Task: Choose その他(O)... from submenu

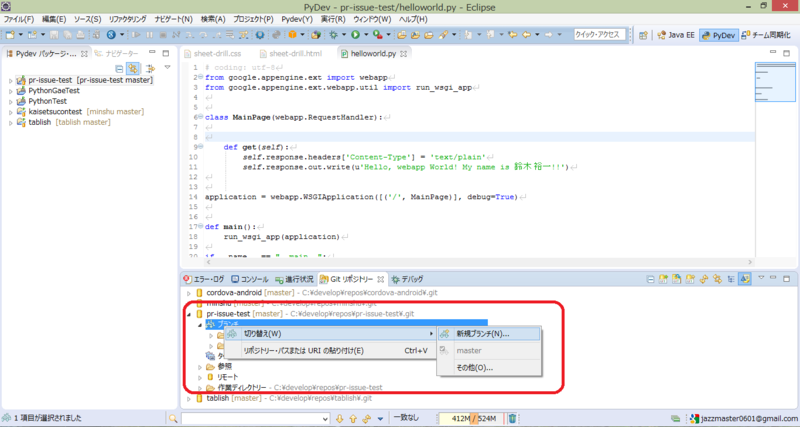Action: tap(488, 367)
